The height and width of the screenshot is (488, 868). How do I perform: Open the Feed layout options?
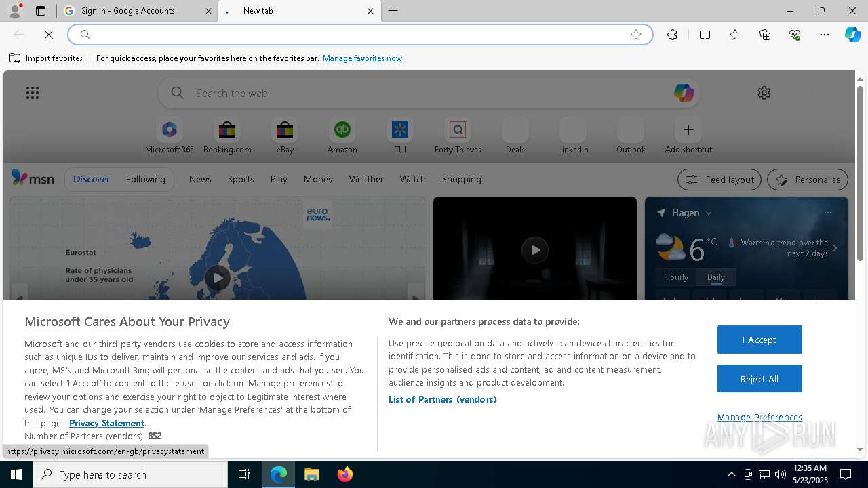(719, 180)
